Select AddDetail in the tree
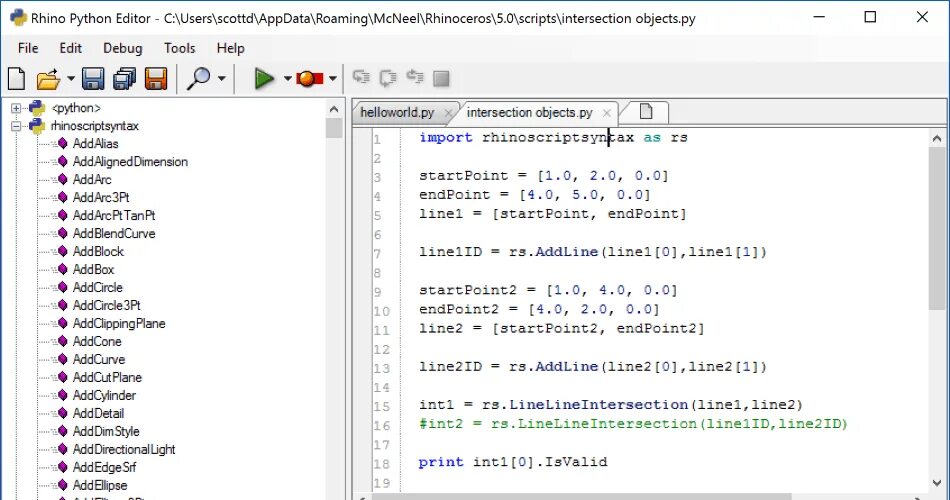 98,413
